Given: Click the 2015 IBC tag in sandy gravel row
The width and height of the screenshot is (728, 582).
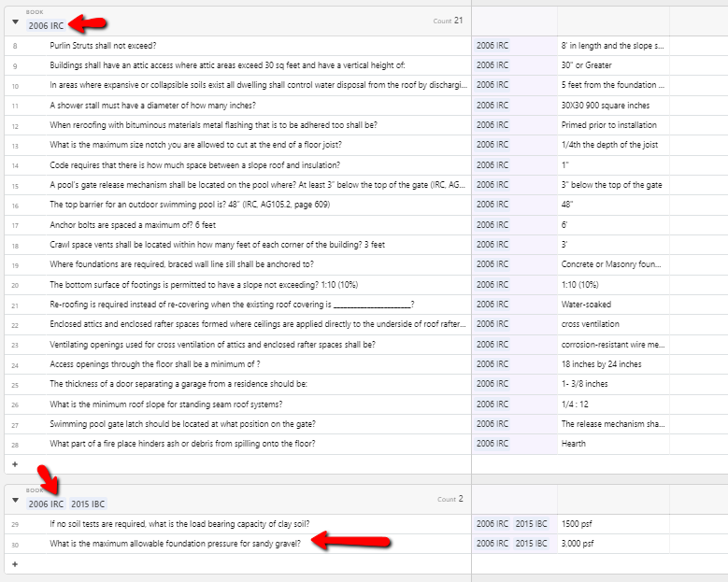Looking at the screenshot, I should (531, 544).
